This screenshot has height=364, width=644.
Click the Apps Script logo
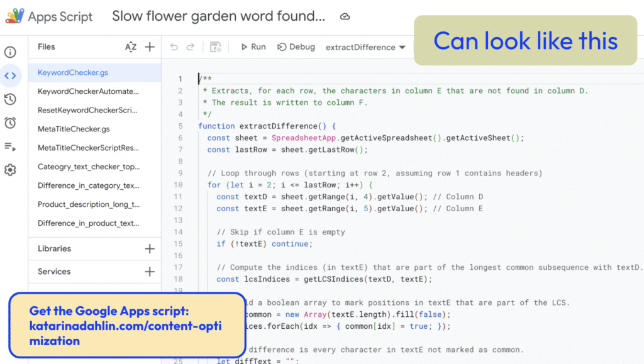pyautogui.click(x=15, y=17)
